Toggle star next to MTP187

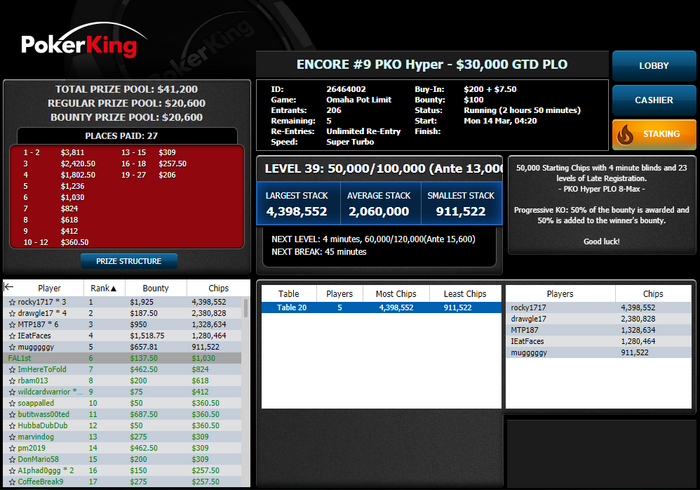click(x=12, y=324)
